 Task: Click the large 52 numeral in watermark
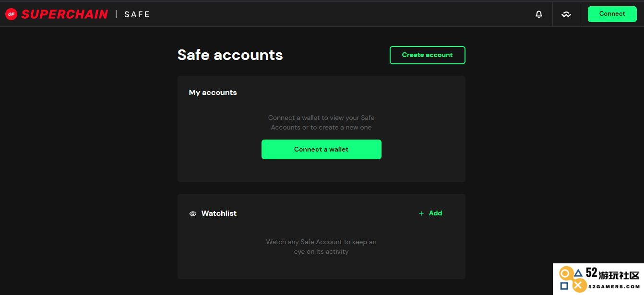592,273
